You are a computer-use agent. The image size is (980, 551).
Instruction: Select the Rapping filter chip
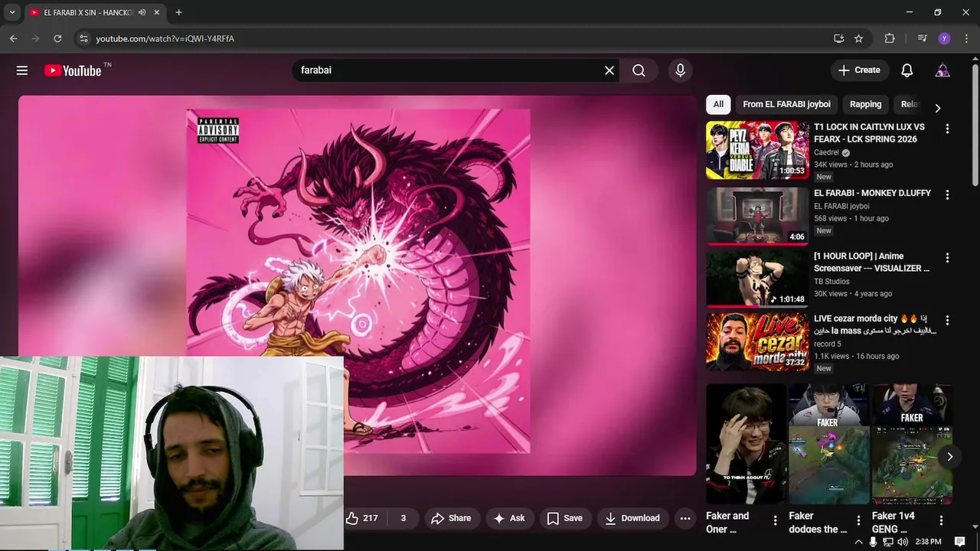click(x=865, y=104)
